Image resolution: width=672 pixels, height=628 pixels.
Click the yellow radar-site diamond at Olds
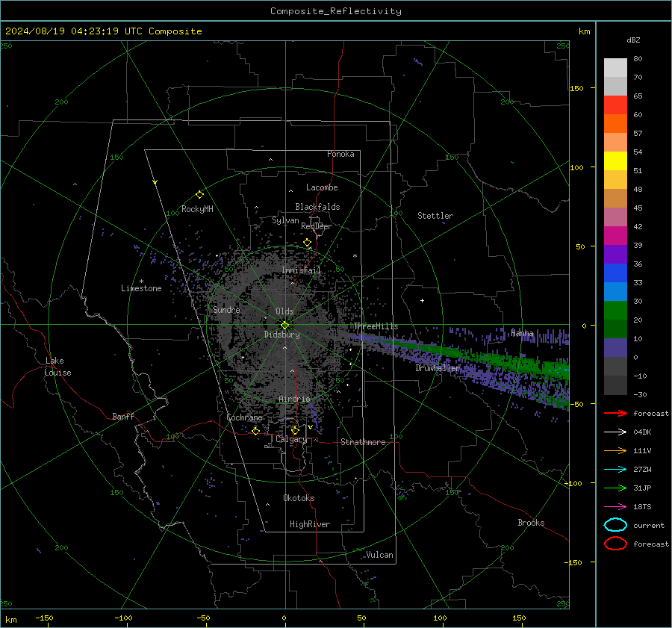click(284, 326)
